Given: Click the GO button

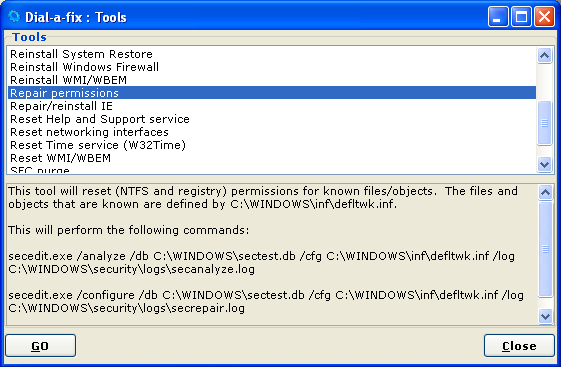Looking at the screenshot, I should (x=40, y=346).
